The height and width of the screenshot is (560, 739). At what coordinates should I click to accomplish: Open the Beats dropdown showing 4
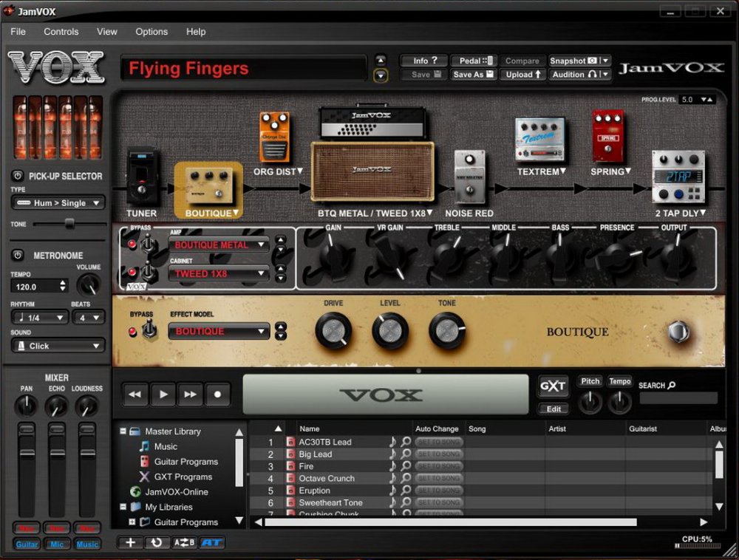coord(89,318)
